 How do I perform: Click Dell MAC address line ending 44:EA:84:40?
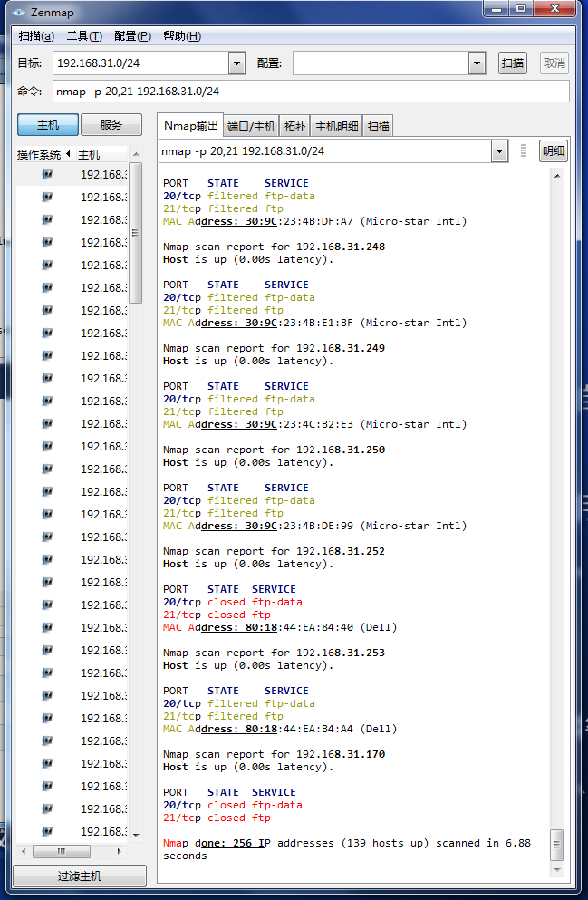[x=281, y=627]
